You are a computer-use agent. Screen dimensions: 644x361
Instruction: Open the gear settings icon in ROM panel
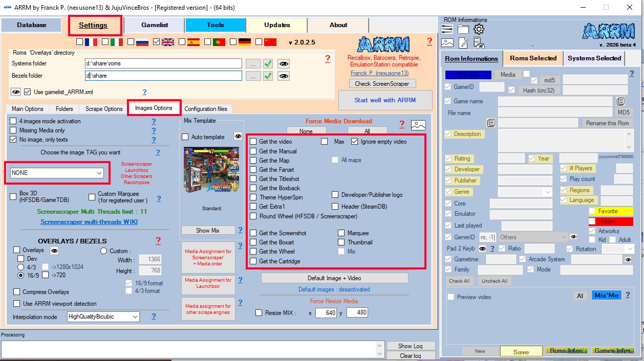coord(479,29)
